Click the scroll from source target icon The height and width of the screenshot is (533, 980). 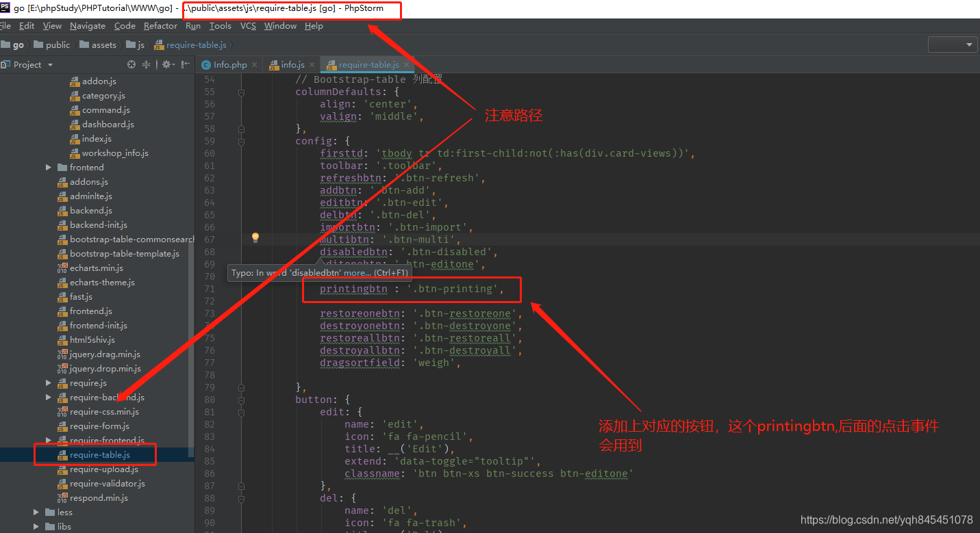tap(131, 64)
